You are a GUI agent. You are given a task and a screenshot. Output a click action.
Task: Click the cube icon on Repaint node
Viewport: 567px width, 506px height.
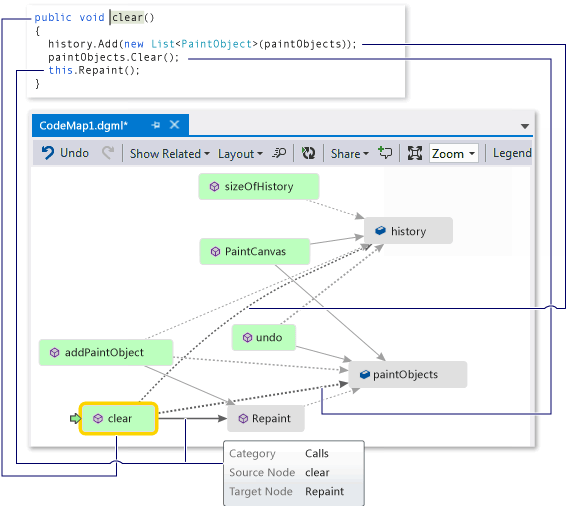click(x=243, y=418)
